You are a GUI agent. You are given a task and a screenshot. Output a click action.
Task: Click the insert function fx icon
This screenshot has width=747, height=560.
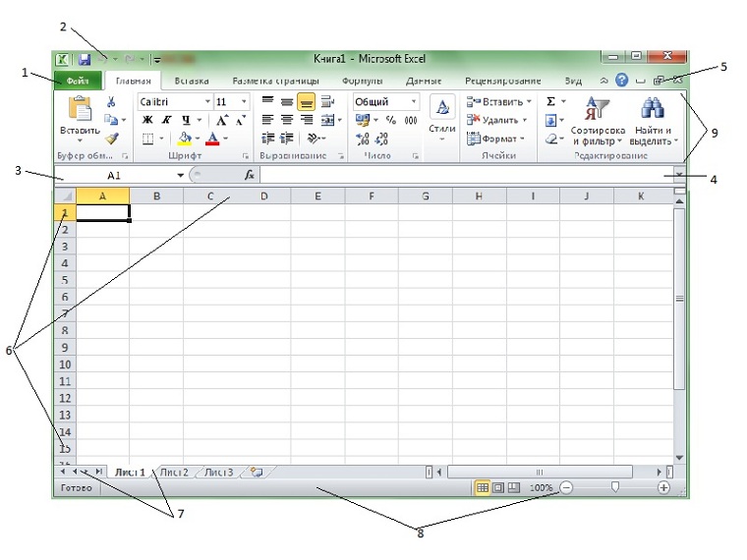[x=249, y=175]
